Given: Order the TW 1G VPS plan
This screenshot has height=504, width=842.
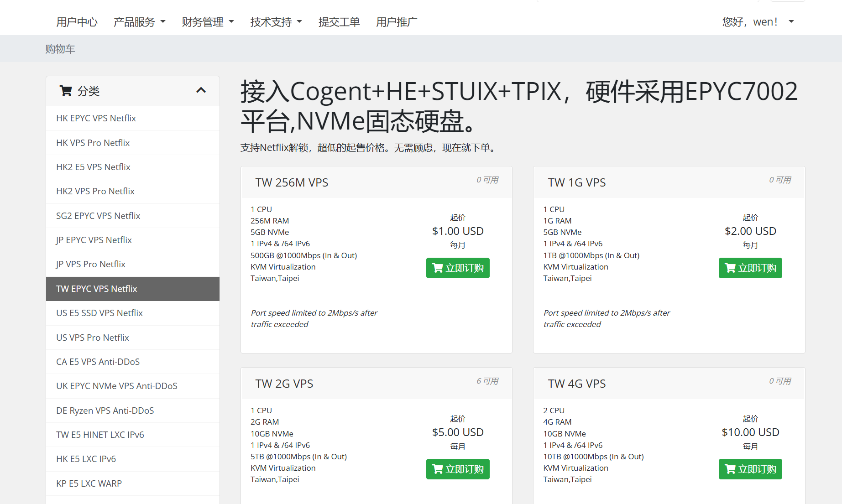Looking at the screenshot, I should (750, 268).
